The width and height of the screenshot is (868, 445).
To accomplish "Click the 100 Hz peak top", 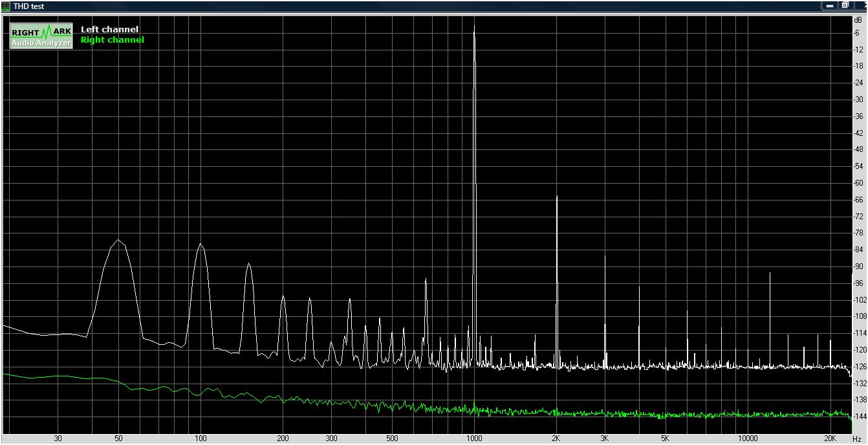I will click(201, 244).
